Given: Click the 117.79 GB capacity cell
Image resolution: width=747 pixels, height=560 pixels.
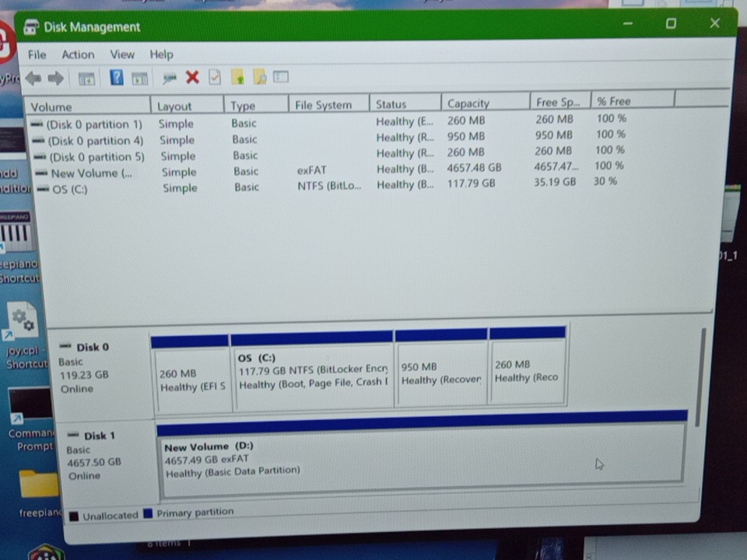Looking at the screenshot, I should coord(471,184).
